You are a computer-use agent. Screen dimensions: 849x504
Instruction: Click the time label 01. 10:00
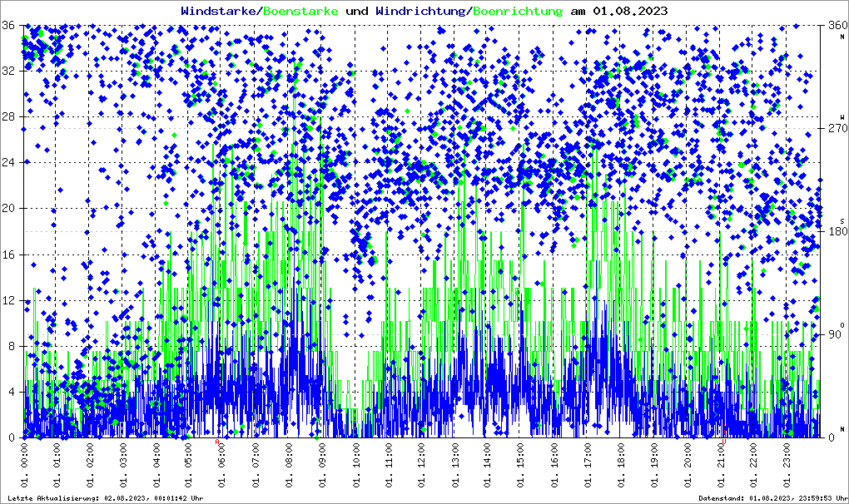[355, 465]
